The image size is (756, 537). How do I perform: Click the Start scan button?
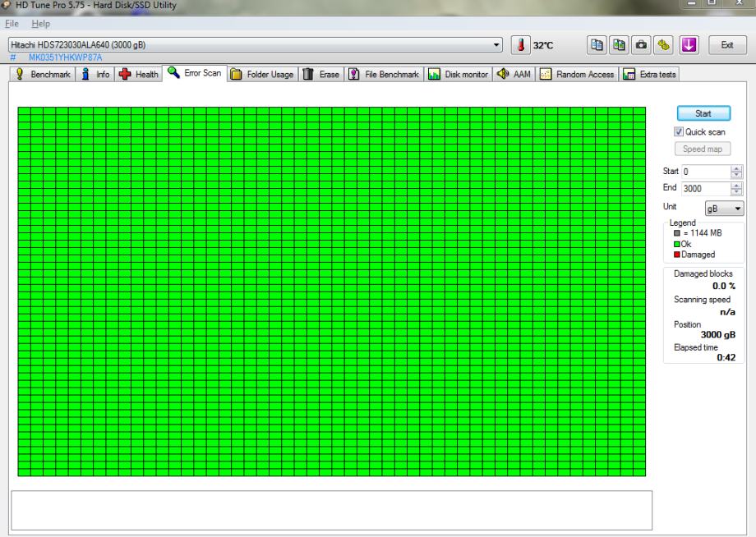[x=703, y=113]
